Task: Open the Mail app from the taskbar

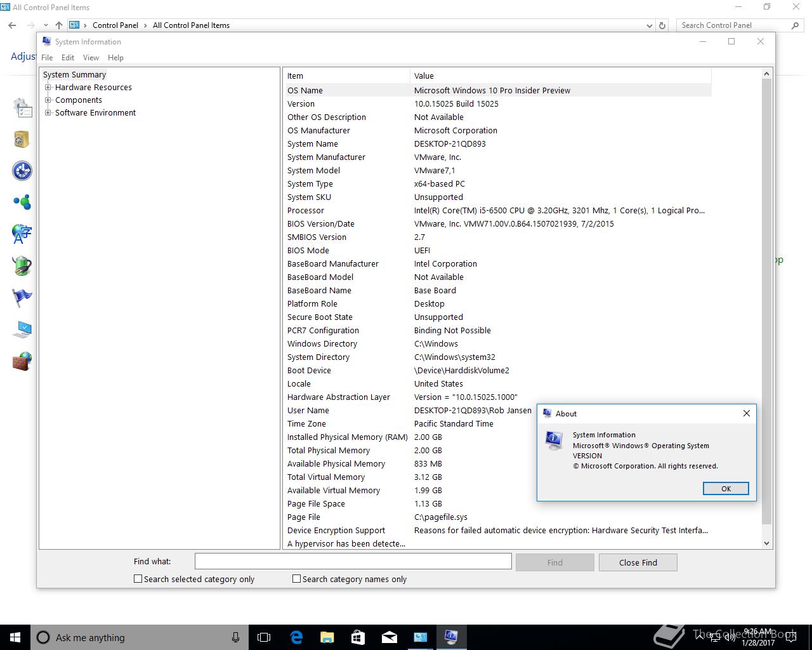Action: tap(390, 637)
